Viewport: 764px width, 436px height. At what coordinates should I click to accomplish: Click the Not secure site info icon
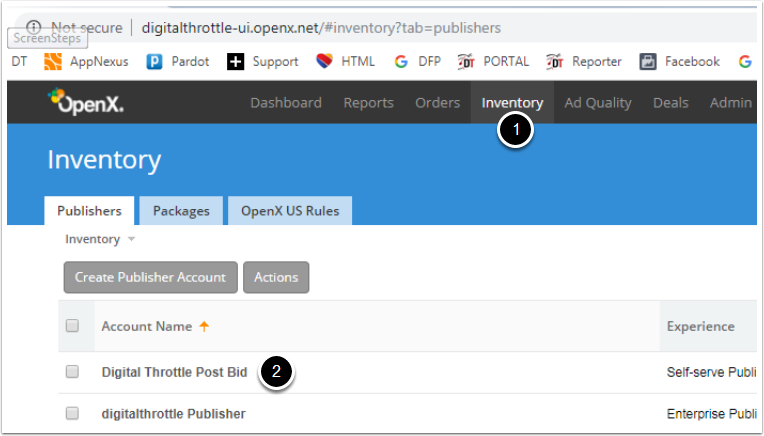[x=34, y=28]
